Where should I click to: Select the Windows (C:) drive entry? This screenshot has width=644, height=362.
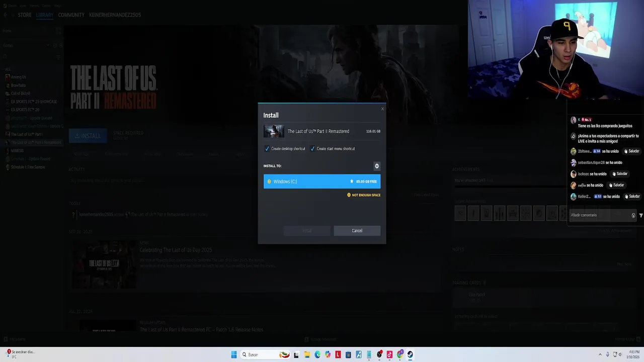[x=322, y=182]
